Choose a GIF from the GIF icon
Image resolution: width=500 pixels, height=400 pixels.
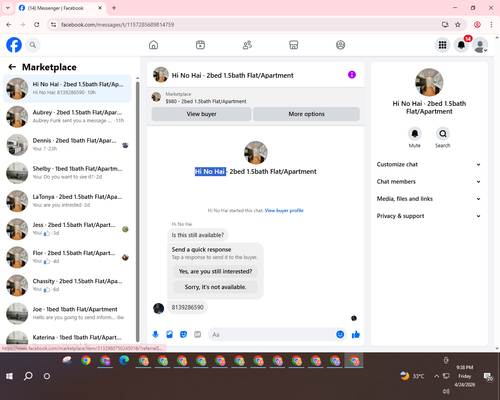point(198,334)
